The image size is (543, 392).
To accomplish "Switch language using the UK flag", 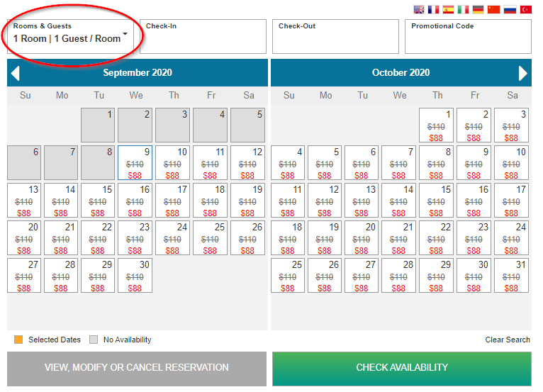I will click(419, 10).
